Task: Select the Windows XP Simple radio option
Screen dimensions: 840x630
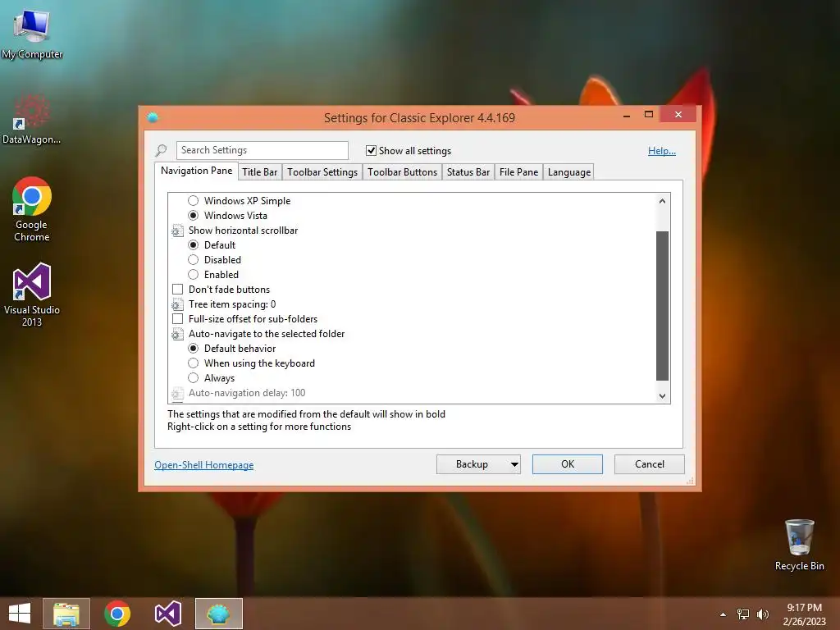Action: (x=194, y=201)
